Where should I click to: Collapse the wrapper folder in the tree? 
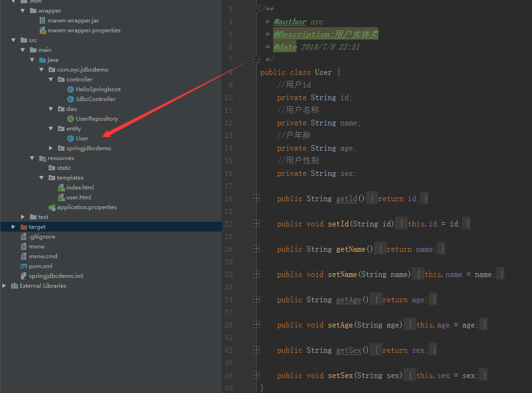[x=22, y=10]
